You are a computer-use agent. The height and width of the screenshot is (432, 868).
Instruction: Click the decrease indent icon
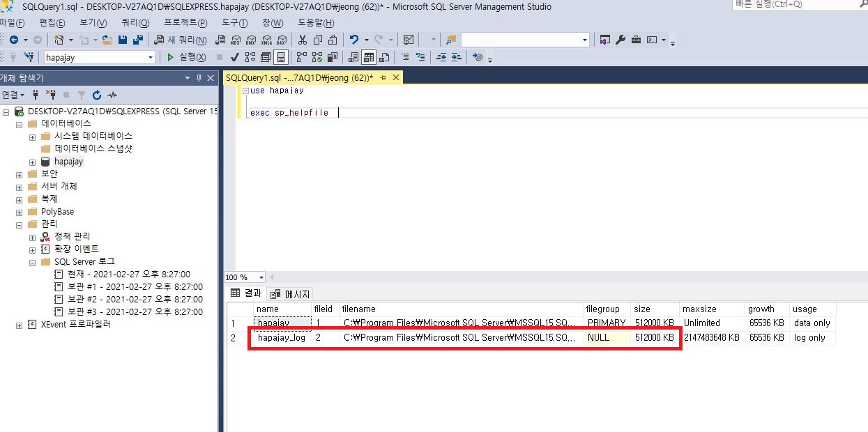pos(441,57)
